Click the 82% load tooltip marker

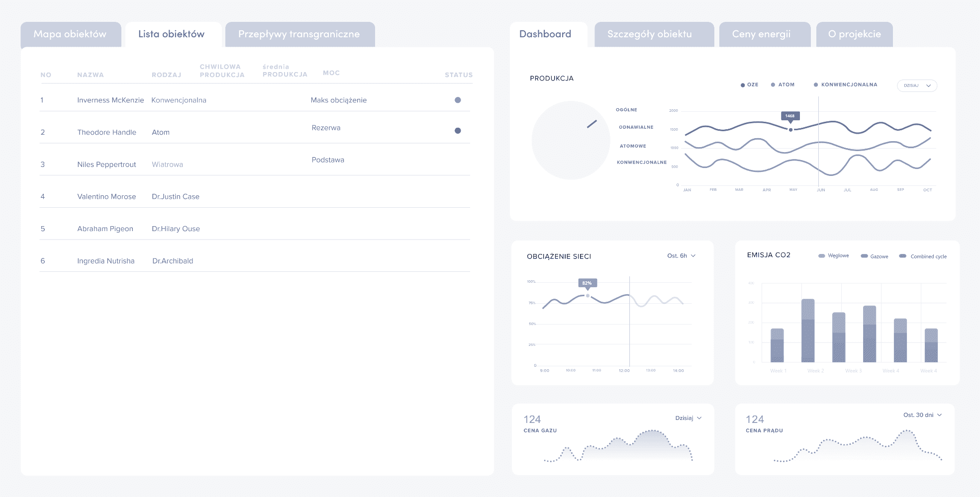coord(587,283)
